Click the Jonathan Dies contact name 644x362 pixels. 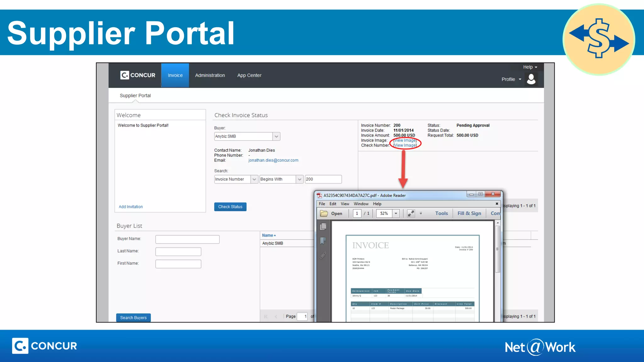tap(262, 151)
